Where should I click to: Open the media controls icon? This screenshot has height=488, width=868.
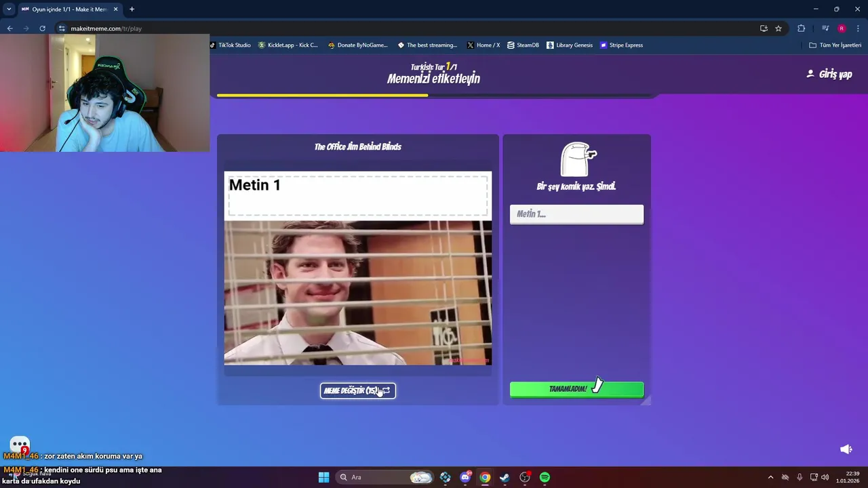(x=825, y=28)
